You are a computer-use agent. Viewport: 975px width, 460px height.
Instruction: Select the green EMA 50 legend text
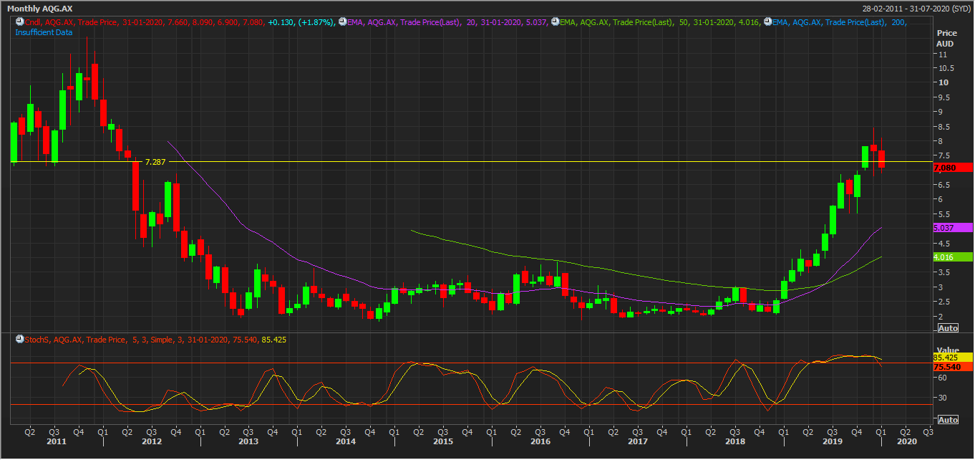click(660, 22)
